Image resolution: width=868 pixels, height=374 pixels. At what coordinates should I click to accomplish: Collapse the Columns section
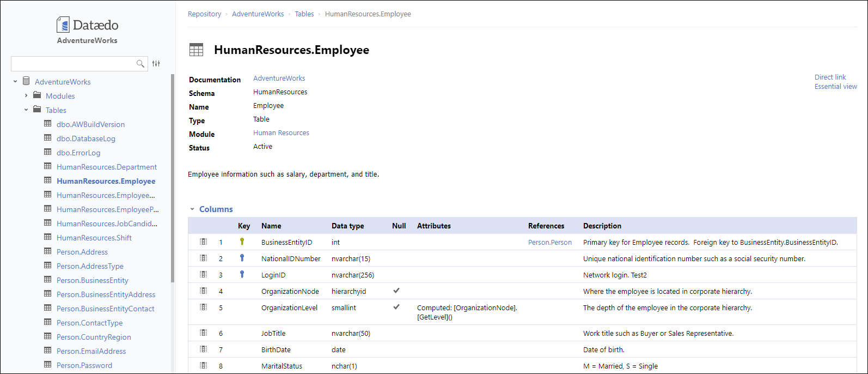tap(192, 209)
